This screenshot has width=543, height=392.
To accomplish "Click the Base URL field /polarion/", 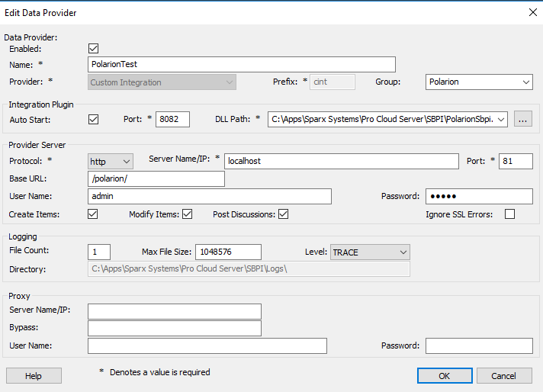I will point(156,178).
